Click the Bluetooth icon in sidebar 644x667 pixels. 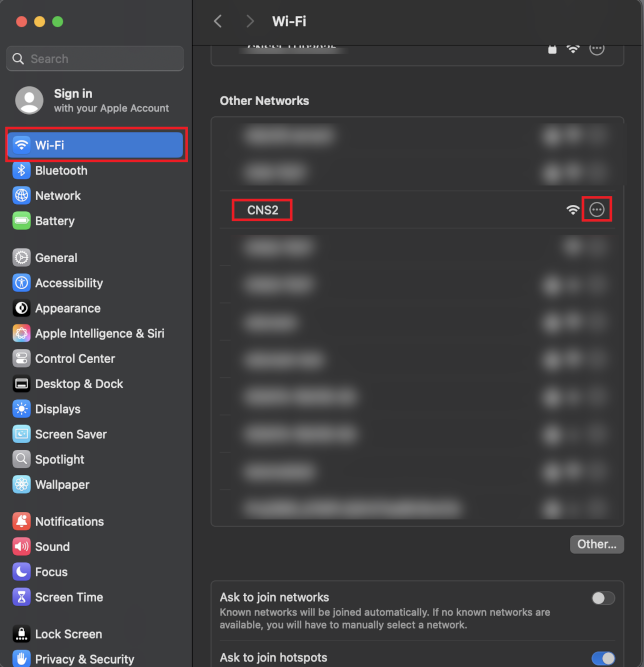tap(21, 171)
